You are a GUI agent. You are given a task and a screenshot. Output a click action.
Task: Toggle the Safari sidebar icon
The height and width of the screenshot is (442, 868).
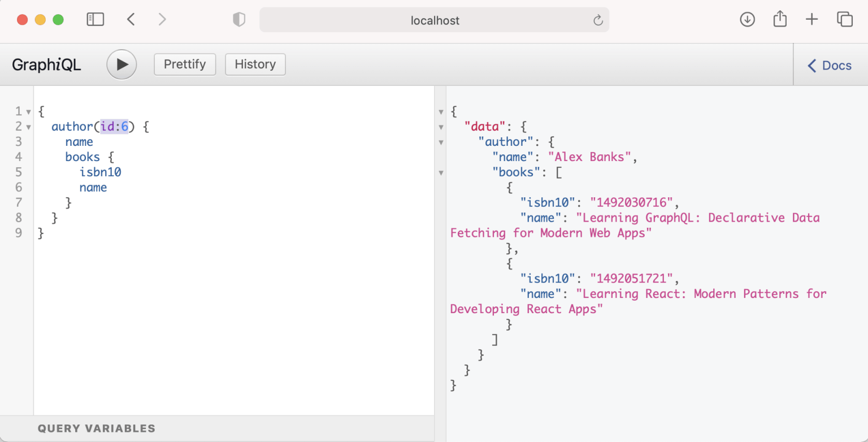click(x=96, y=20)
